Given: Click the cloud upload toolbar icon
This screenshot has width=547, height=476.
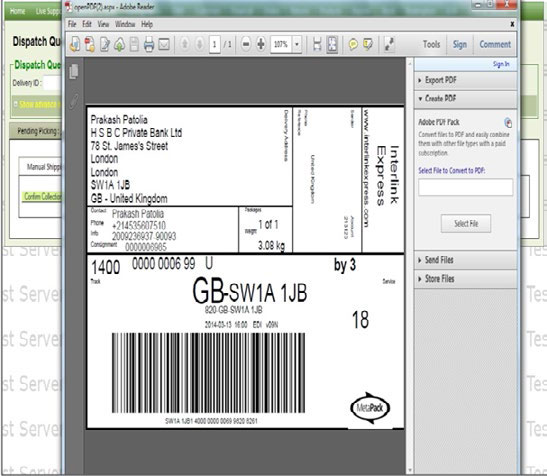Looking at the screenshot, I should [x=120, y=44].
